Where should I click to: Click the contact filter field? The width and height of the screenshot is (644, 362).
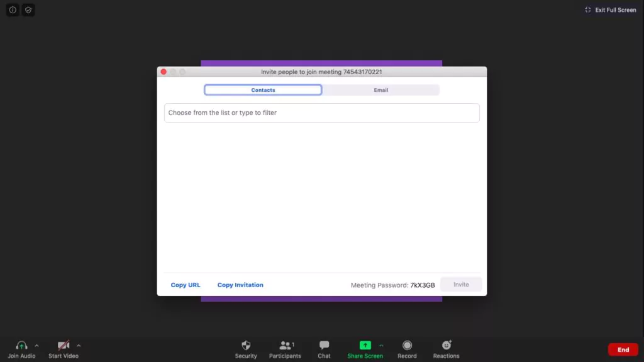(321, 112)
